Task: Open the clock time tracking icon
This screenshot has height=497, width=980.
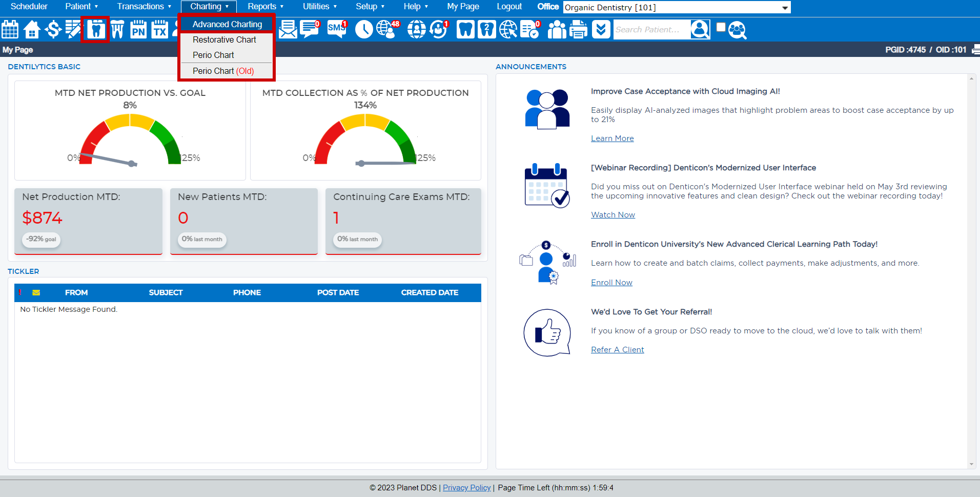Action: tap(364, 29)
